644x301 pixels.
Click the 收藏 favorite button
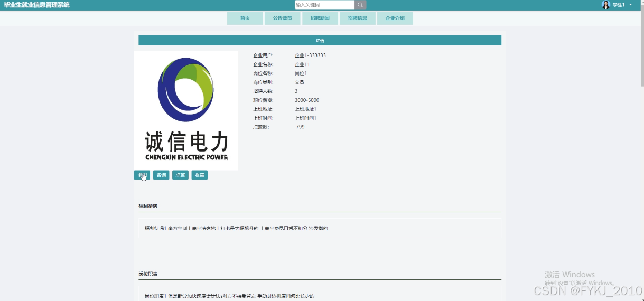point(199,175)
